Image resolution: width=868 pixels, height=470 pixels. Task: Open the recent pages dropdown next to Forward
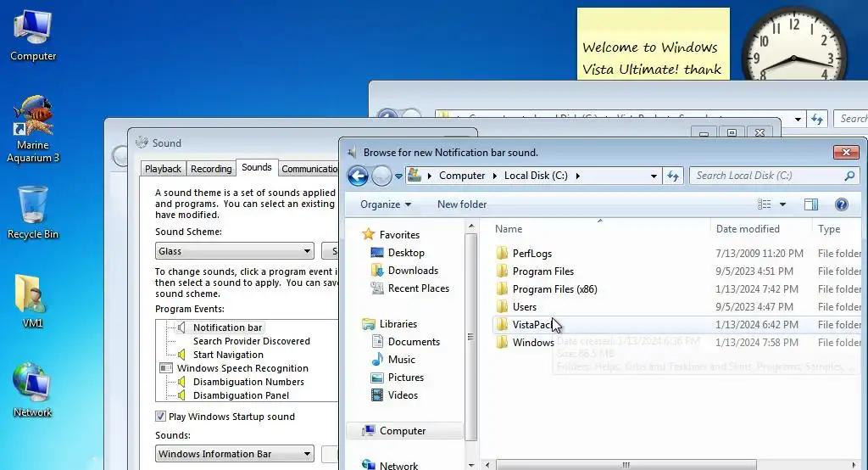398,176
